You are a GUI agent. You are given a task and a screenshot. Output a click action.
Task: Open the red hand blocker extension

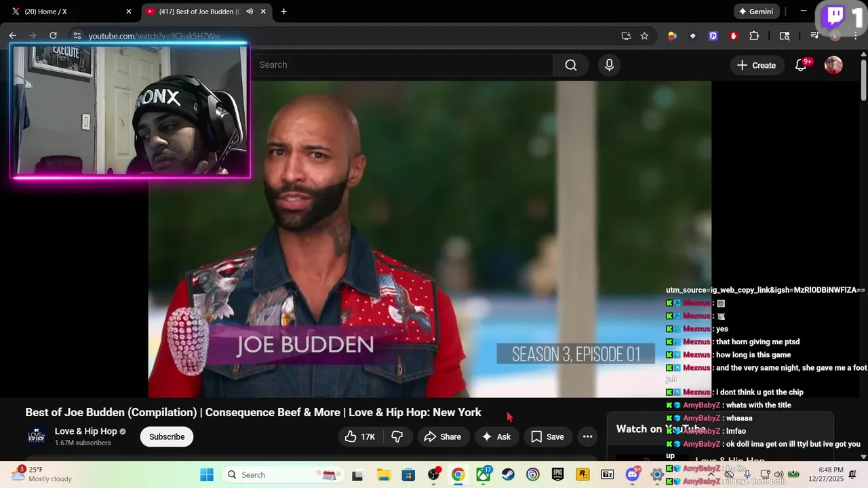pos(733,36)
